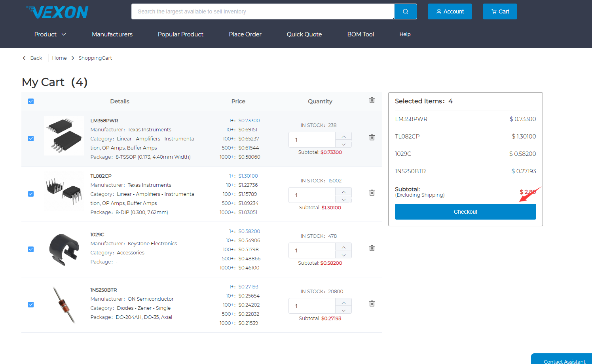This screenshot has width=592, height=364.
Task: Increase the TL082CP quantity
Action: pyautogui.click(x=343, y=191)
